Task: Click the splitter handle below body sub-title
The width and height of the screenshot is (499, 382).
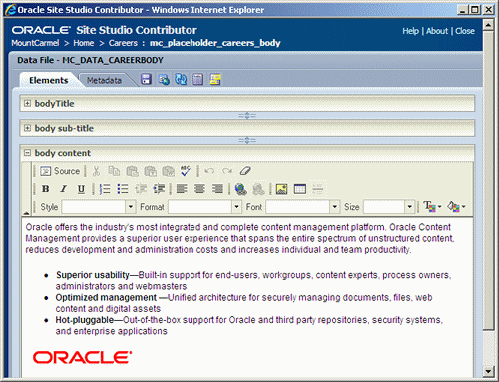Action: tap(247, 140)
